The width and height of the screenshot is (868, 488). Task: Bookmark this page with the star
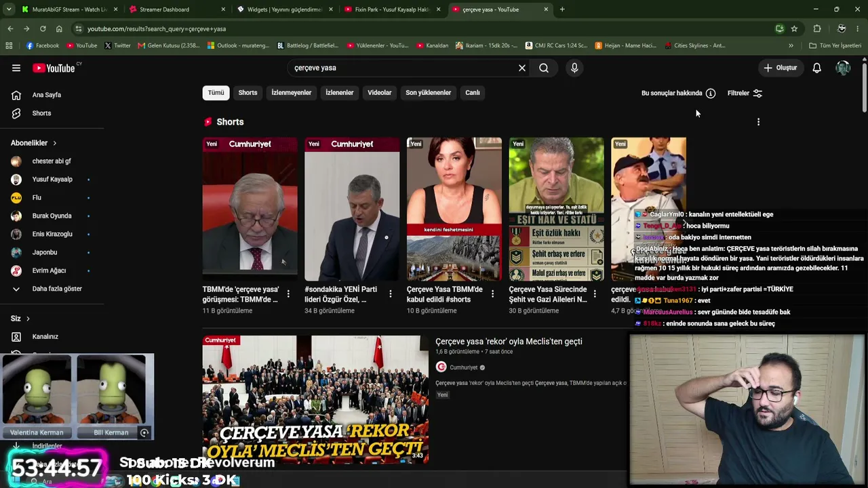pyautogui.click(x=794, y=28)
